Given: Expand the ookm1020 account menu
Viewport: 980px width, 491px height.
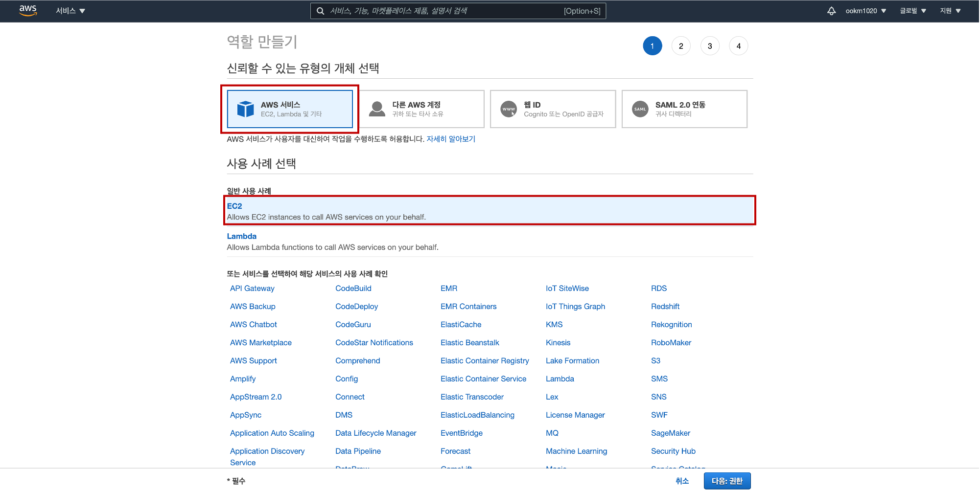Looking at the screenshot, I should [x=865, y=11].
